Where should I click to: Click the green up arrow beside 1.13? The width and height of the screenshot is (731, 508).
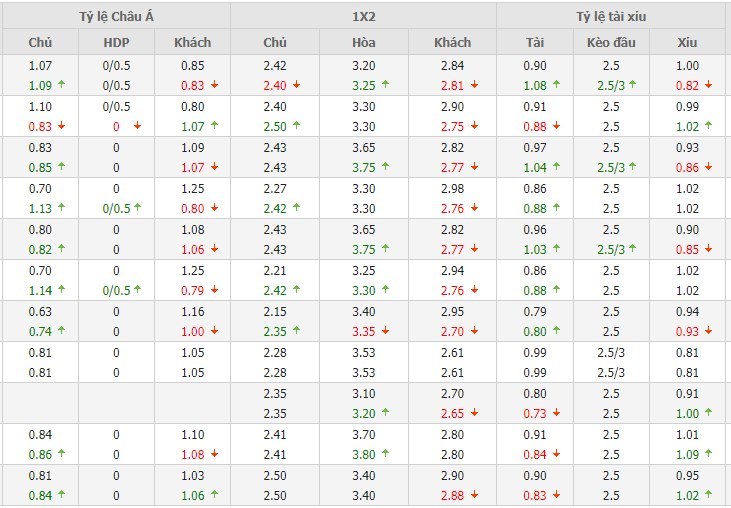click(62, 208)
